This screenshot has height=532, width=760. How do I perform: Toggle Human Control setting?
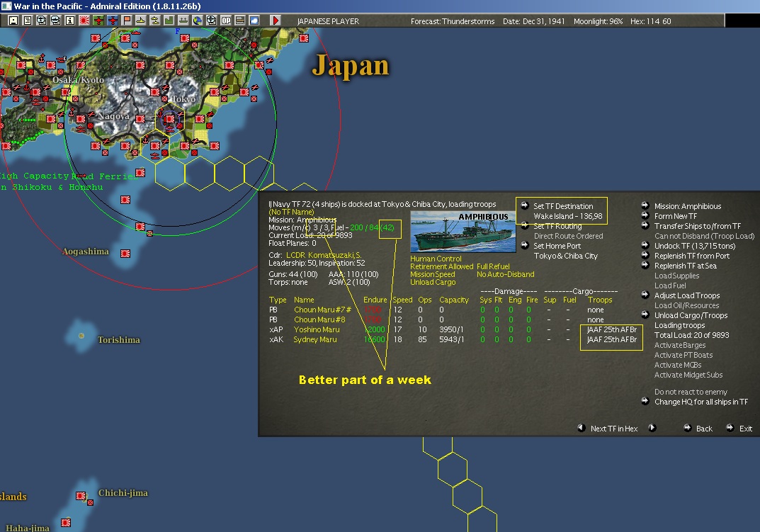436,259
